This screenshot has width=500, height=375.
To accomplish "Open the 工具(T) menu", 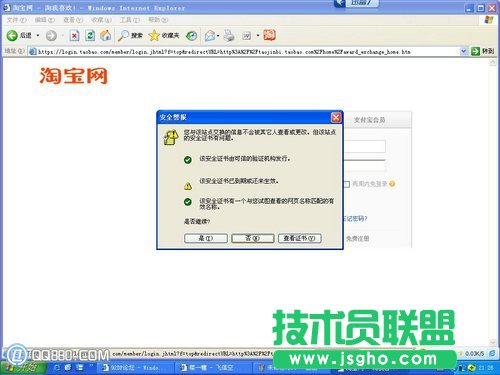I will [x=130, y=20].
